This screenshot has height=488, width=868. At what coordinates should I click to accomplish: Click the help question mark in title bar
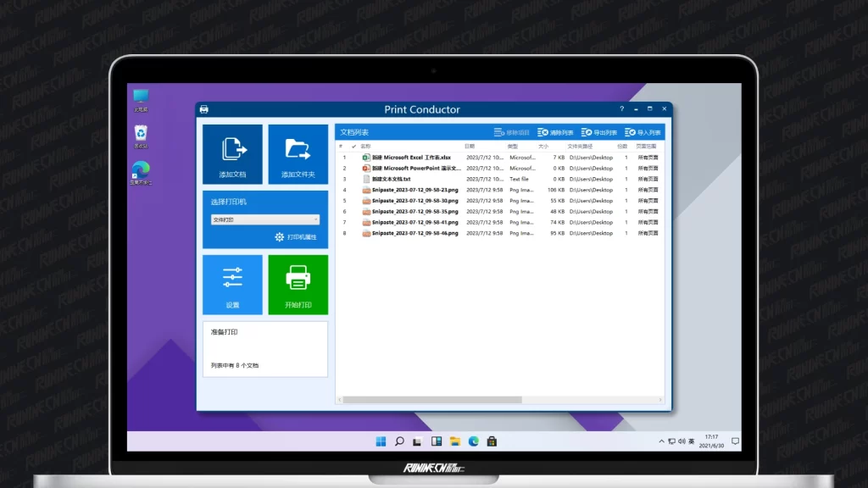coord(621,109)
